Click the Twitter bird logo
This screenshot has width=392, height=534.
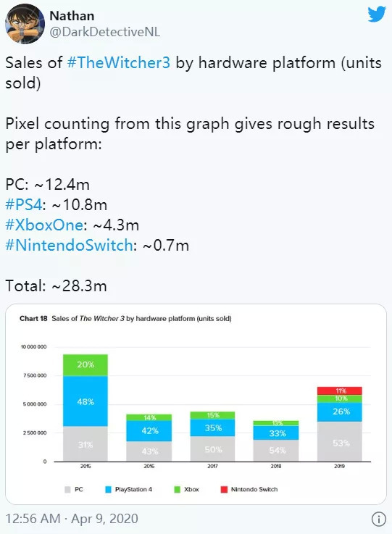(377, 14)
